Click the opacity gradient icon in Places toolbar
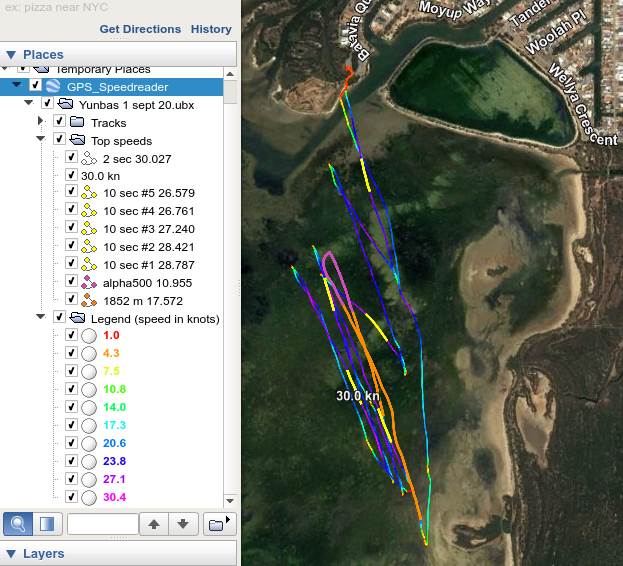The width and height of the screenshot is (623, 566). (46, 524)
